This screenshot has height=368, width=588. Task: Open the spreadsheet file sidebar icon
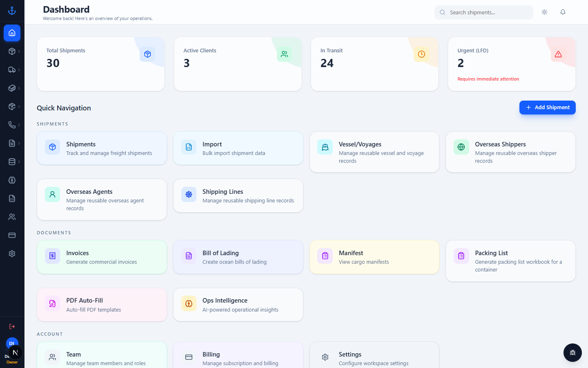[x=12, y=198]
